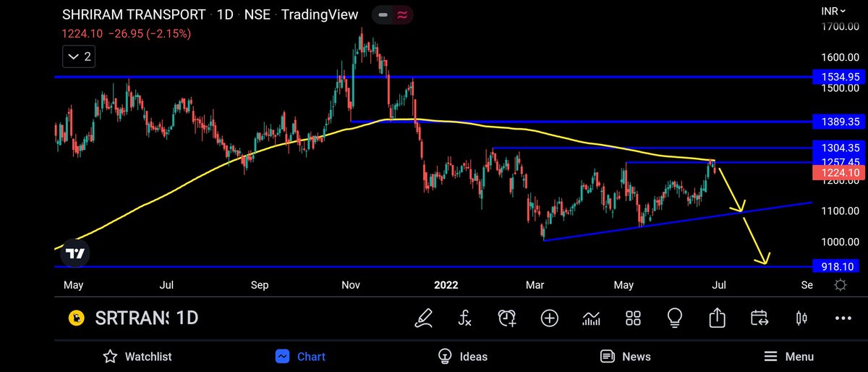Toggle the gray dash indicator pill
The image size is (868, 372).
pyautogui.click(x=383, y=14)
